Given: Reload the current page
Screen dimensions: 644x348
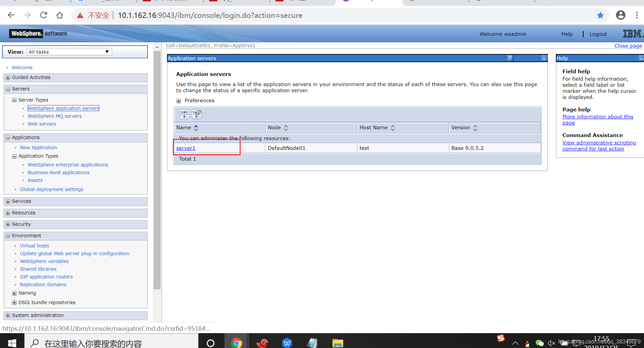Looking at the screenshot, I should (x=44, y=15).
